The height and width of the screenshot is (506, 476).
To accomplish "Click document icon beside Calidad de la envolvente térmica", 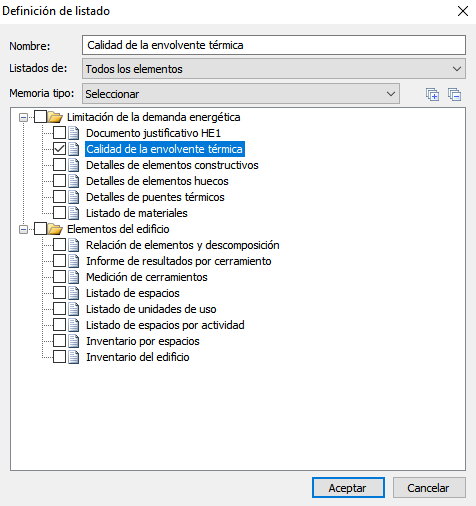I will (74, 149).
